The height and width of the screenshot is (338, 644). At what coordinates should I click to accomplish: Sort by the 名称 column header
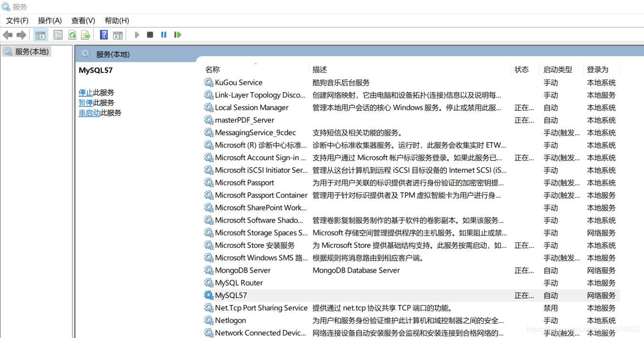tap(213, 70)
